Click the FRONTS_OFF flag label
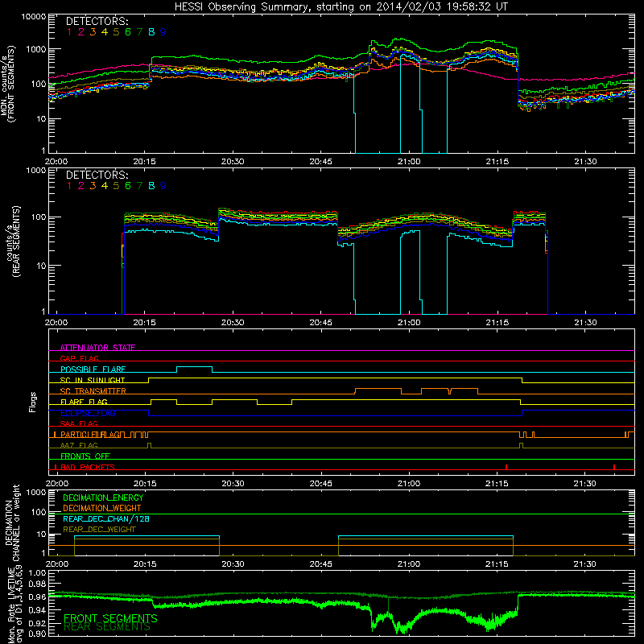 point(85,456)
